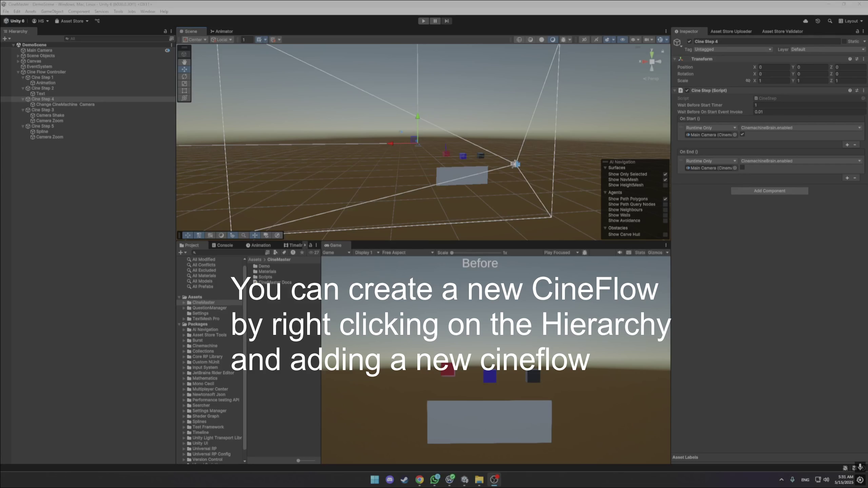Open the cloud services icon

pos(806,21)
